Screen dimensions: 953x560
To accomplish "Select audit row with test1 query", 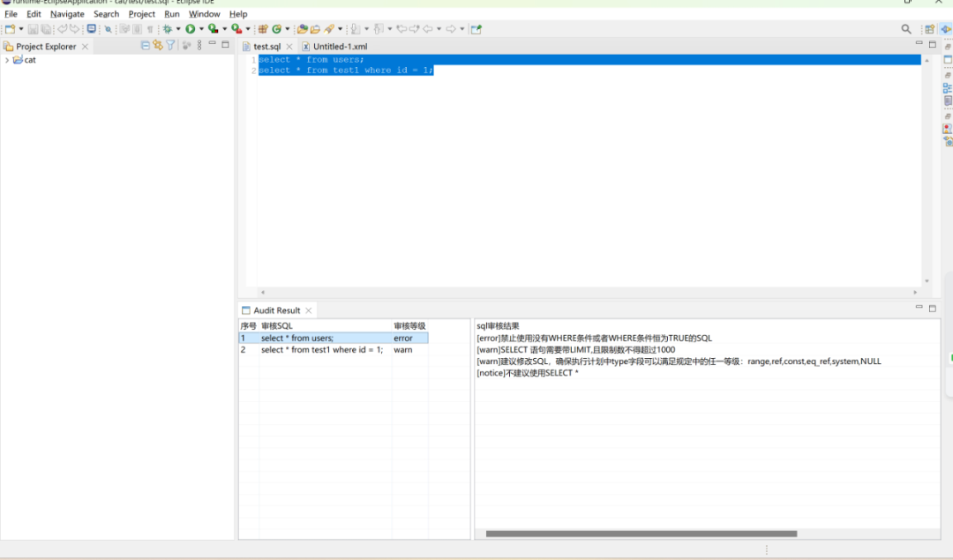I will [321, 350].
